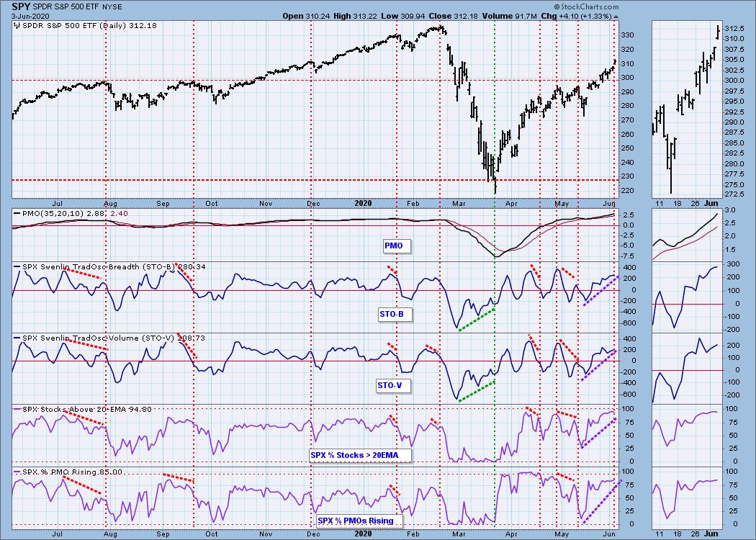Click the 220 price axis label
This screenshot has width=756, height=540.
[627, 191]
